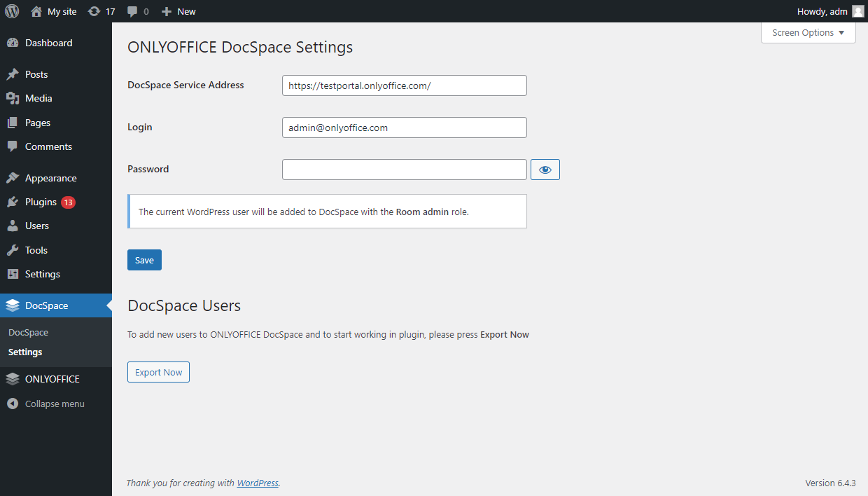
Task: Open the New menu in the toolbar
Action: (x=178, y=11)
